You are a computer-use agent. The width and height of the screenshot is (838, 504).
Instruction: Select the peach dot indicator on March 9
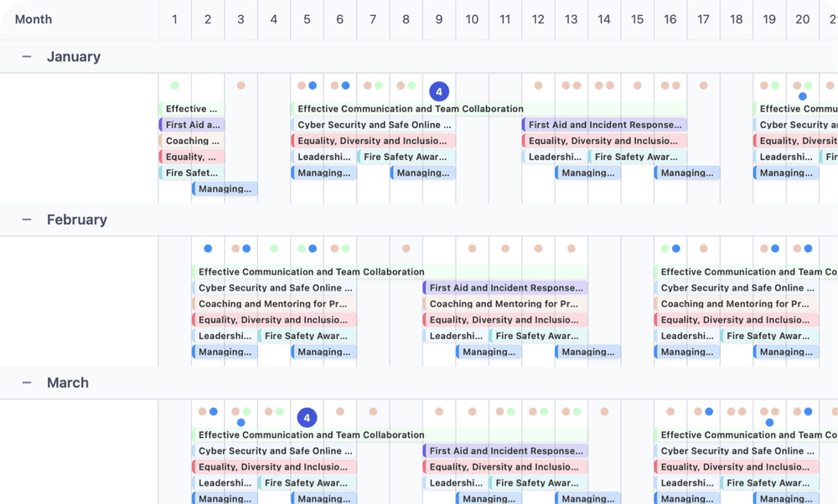pos(438,412)
